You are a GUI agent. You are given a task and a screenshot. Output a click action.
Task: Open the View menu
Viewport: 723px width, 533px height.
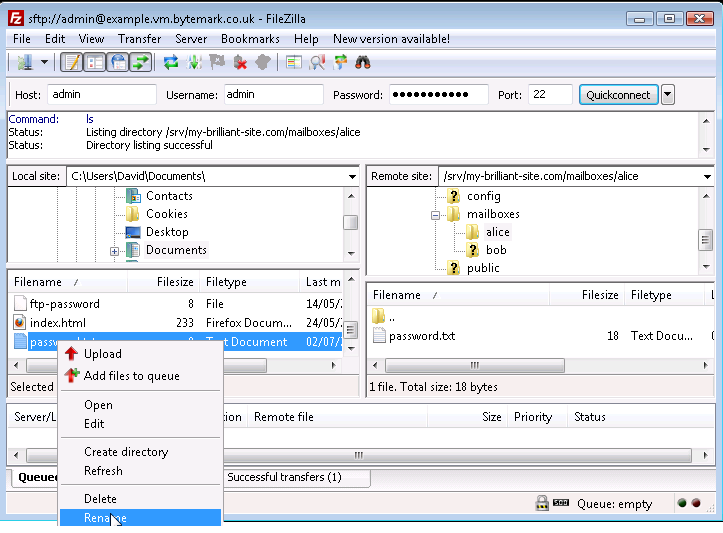coord(91,39)
